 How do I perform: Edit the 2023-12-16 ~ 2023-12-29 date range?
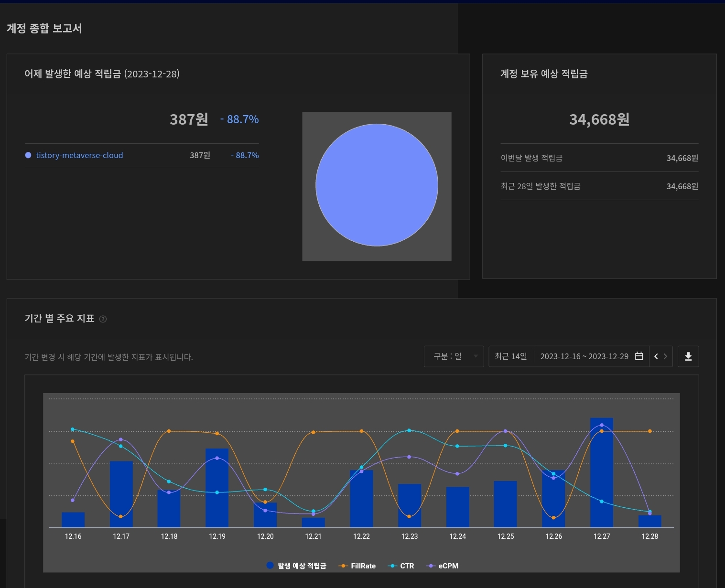point(584,356)
